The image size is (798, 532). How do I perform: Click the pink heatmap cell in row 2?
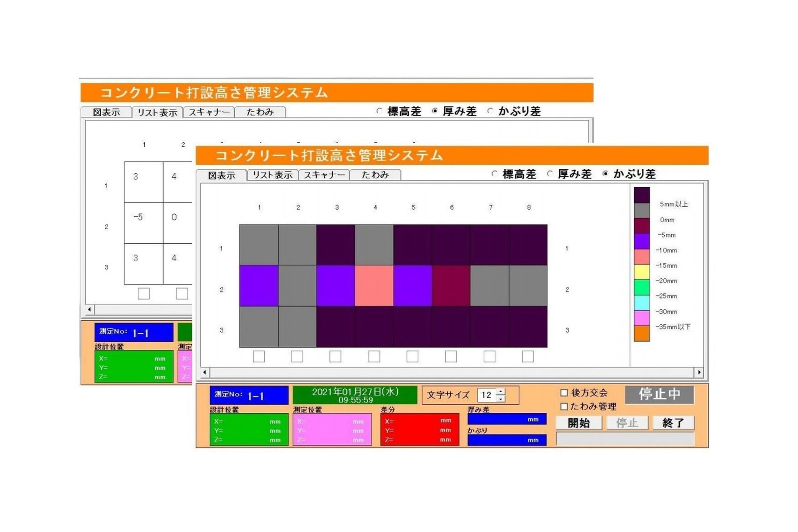pyautogui.click(x=374, y=286)
